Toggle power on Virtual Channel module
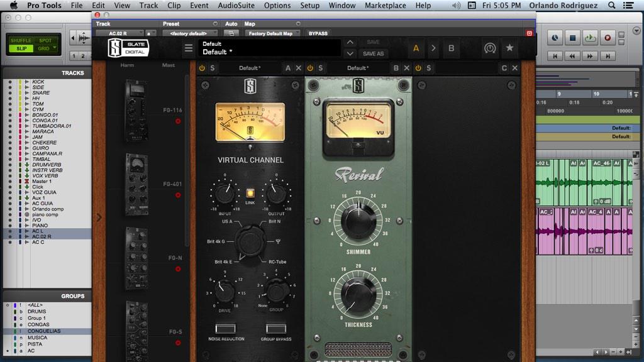 (x=202, y=68)
